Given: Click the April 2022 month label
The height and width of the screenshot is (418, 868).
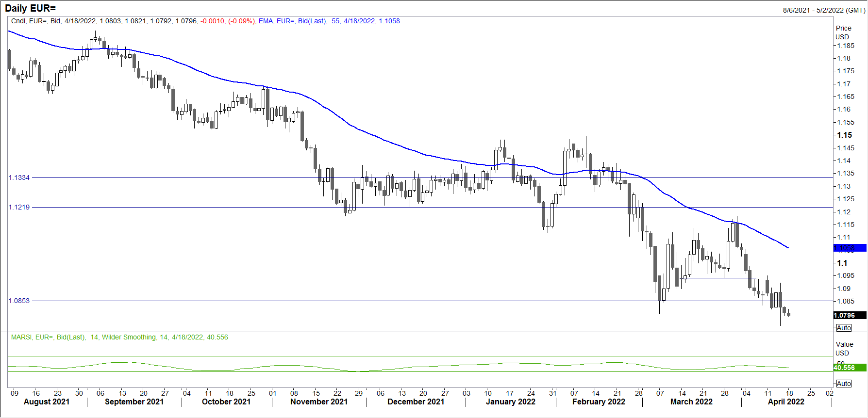Looking at the screenshot, I should (786, 402).
